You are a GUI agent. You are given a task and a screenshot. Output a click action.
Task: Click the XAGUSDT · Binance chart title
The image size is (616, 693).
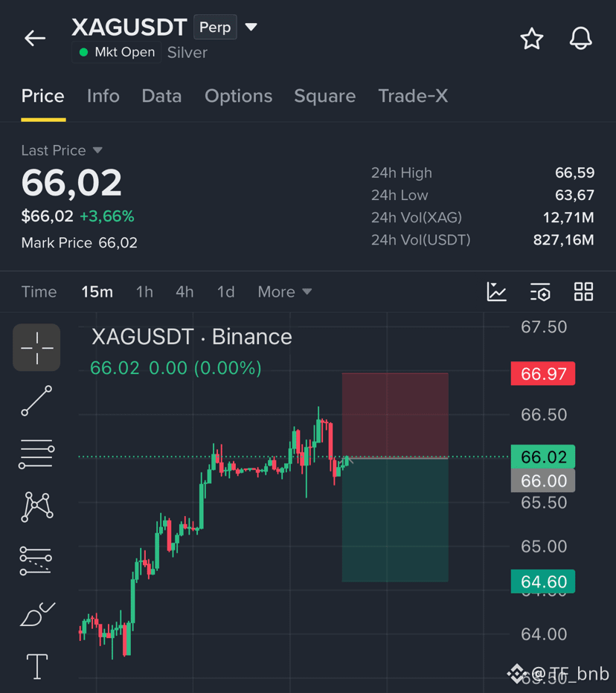point(191,337)
